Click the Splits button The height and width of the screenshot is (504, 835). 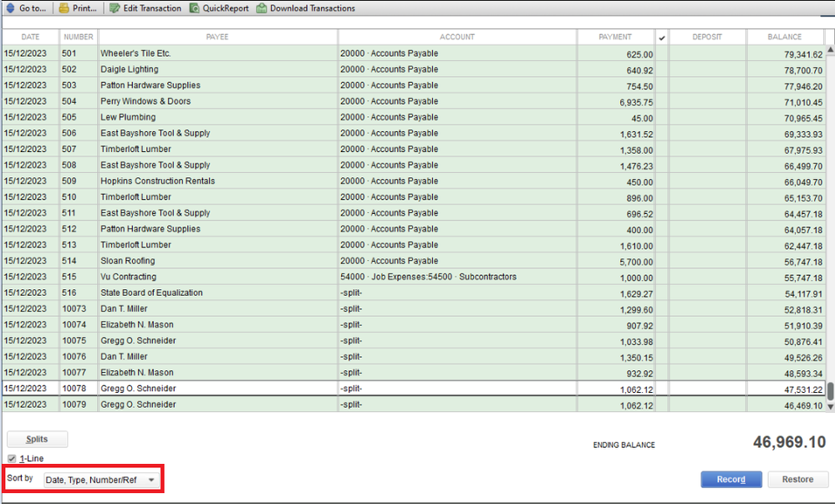point(37,439)
